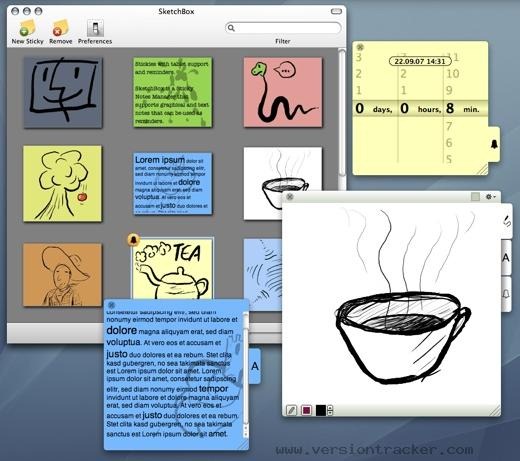
Task: Select the pen tool in drawing sticky
Action: click(x=292, y=410)
